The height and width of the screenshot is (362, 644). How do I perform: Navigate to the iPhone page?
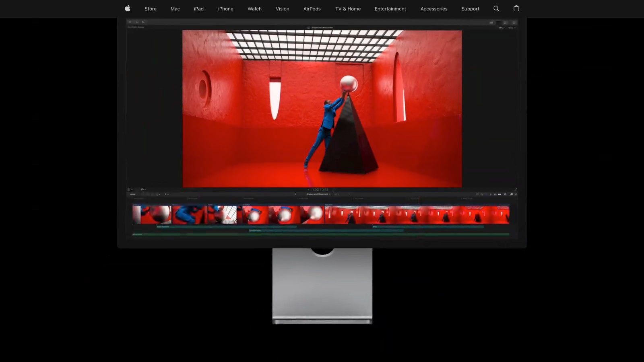tap(225, 9)
